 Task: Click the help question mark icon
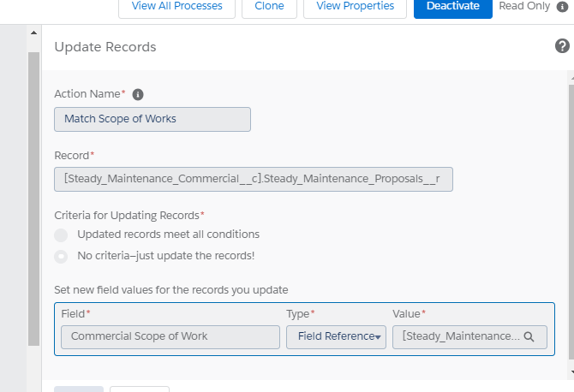pyautogui.click(x=562, y=46)
